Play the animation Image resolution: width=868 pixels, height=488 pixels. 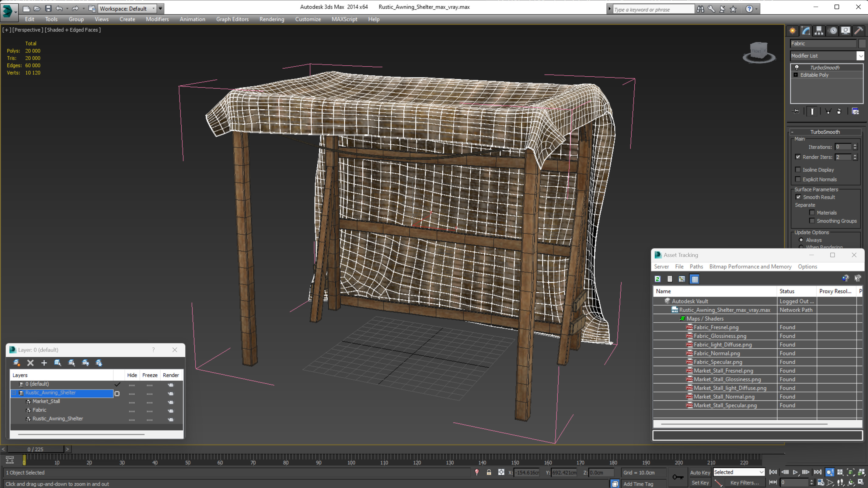(795, 472)
